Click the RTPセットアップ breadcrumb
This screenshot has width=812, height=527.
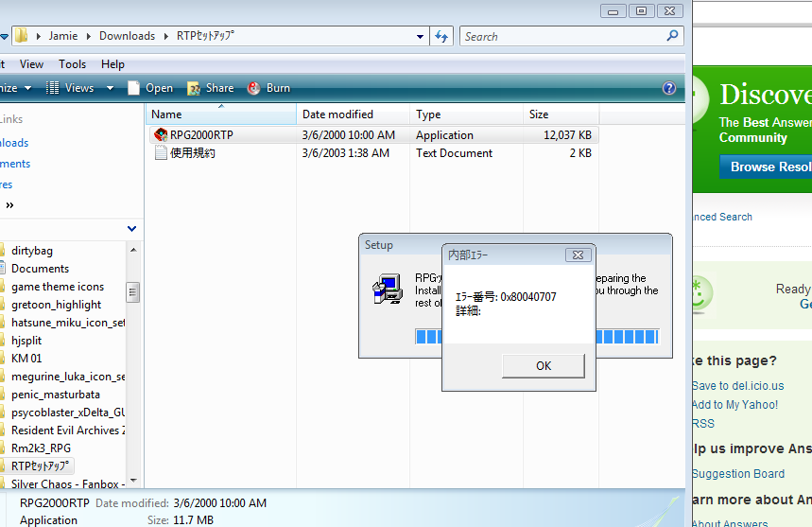point(205,36)
